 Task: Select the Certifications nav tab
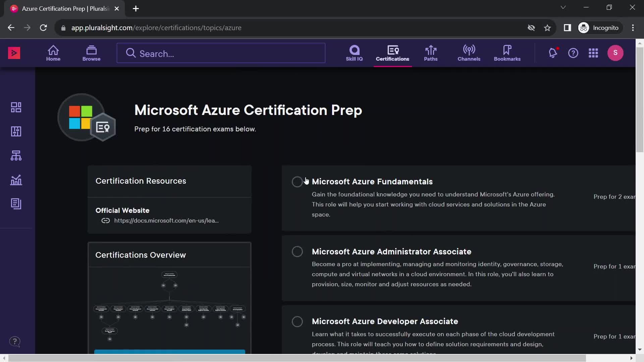pos(392,53)
